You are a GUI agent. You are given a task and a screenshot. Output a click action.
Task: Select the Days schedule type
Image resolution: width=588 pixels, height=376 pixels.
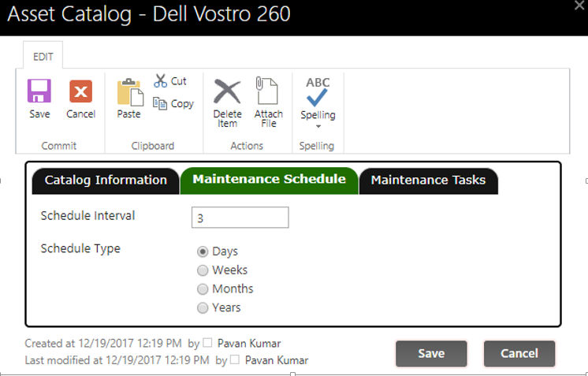click(203, 251)
